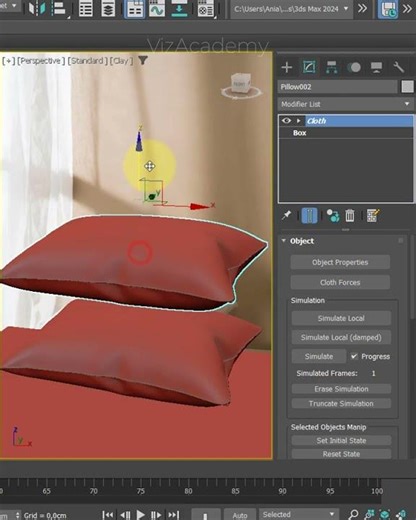This screenshot has height=520, width=416.
Task: Collapse the Object rollout
Action: 284,241
